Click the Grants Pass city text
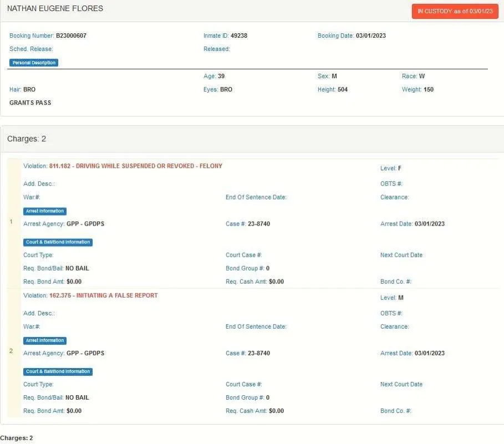 pos(30,103)
